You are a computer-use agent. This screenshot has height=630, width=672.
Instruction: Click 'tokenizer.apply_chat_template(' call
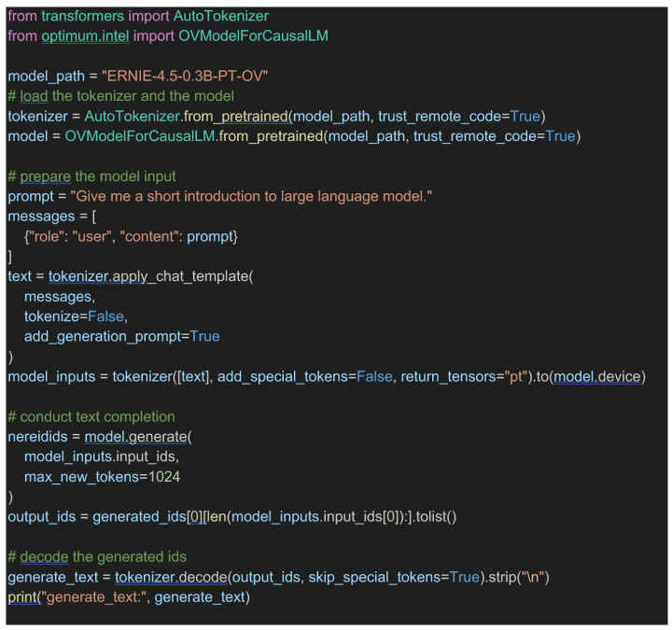click(151, 276)
